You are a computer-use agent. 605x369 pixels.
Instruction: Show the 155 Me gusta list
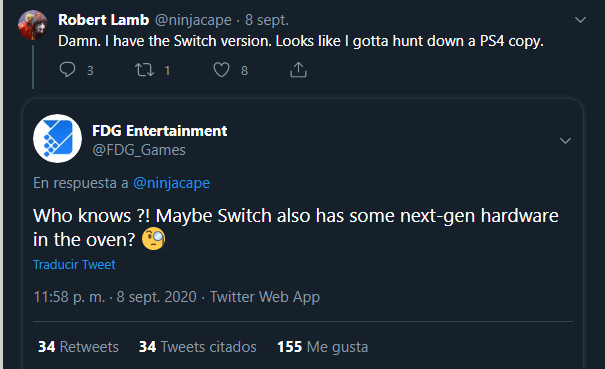(x=323, y=347)
